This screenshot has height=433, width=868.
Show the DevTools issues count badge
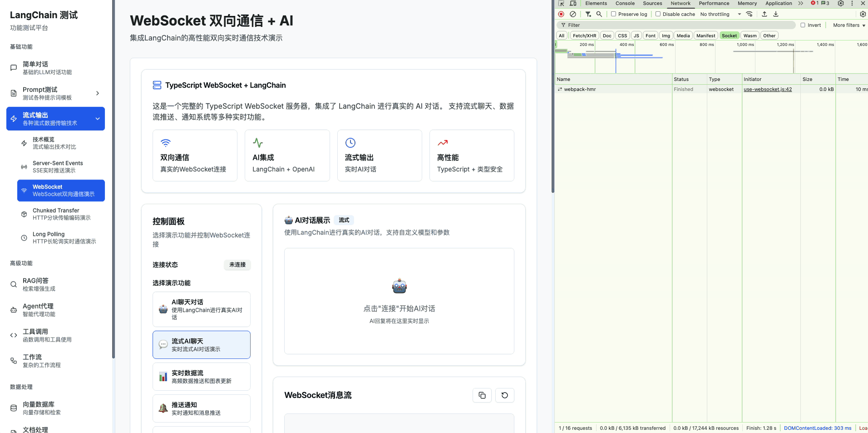tap(825, 3)
